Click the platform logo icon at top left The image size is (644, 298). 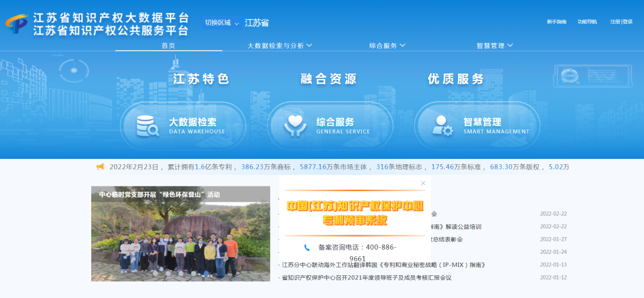tap(17, 24)
